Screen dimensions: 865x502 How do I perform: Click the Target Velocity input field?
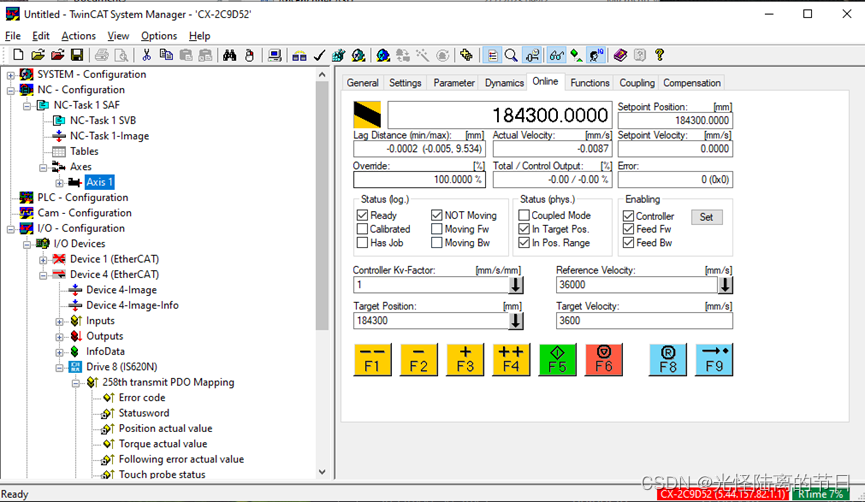644,321
